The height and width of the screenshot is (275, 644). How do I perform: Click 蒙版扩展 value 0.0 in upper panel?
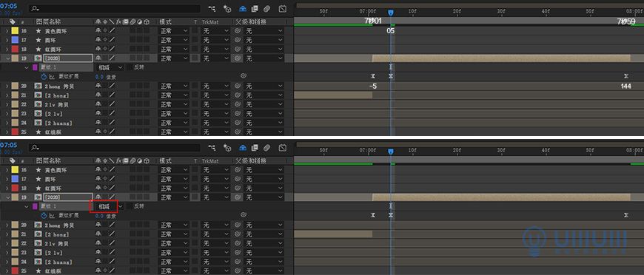tap(99, 77)
